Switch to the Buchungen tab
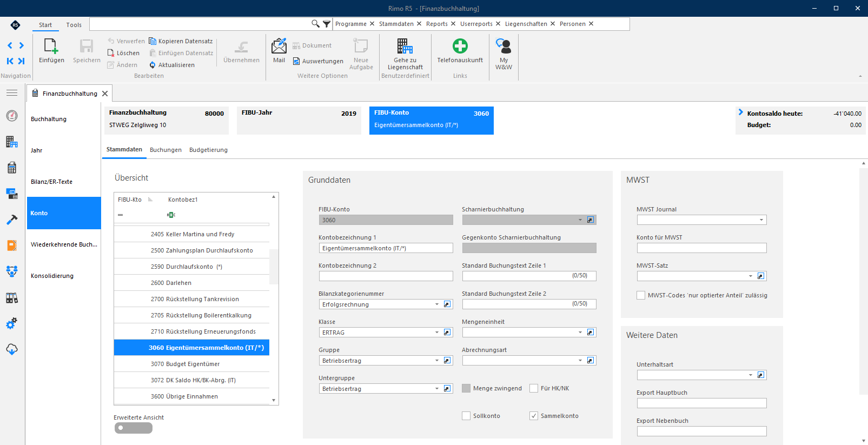 165,150
